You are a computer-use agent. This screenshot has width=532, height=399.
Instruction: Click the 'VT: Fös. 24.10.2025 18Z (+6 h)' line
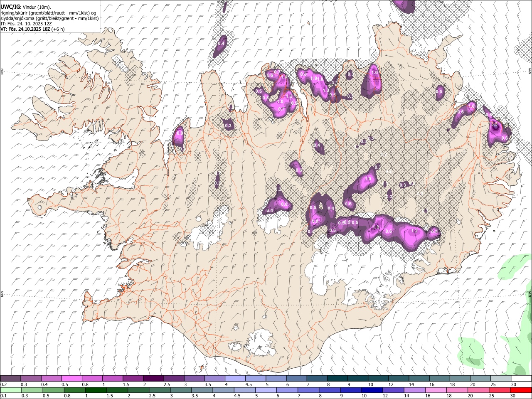32,29
